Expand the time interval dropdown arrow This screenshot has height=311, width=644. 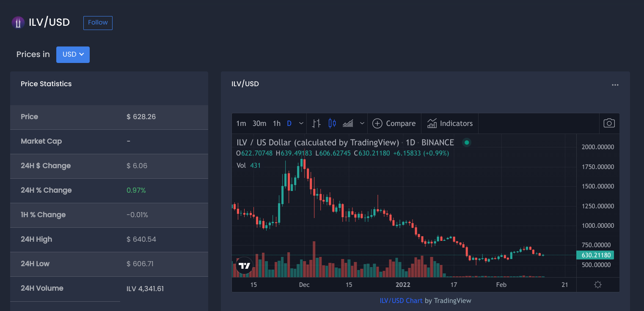click(301, 123)
